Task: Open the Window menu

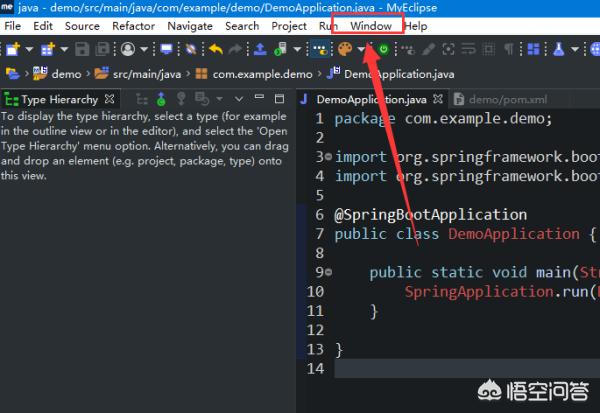Action: [x=371, y=25]
